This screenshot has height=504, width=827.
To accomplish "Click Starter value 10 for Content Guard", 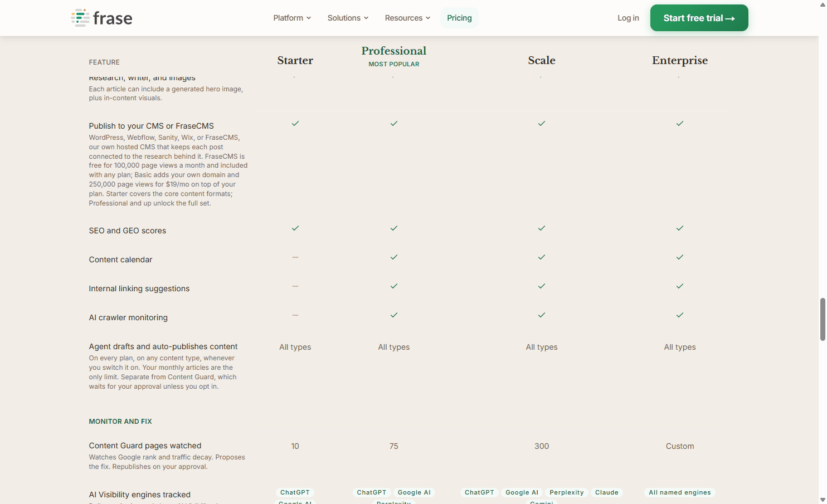I will [x=295, y=446].
